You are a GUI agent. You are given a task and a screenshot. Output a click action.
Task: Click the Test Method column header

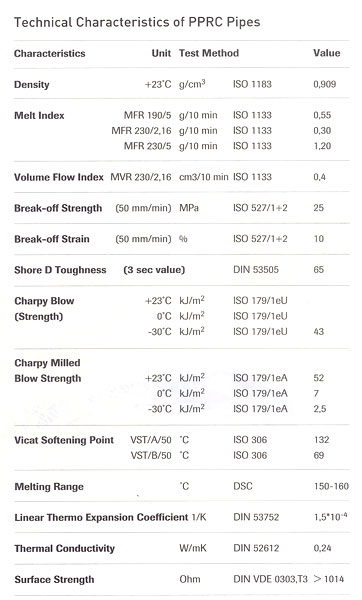(x=209, y=53)
